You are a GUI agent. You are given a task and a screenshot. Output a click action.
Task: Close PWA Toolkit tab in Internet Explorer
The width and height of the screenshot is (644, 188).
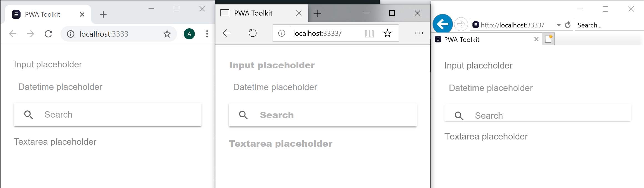pos(536,39)
